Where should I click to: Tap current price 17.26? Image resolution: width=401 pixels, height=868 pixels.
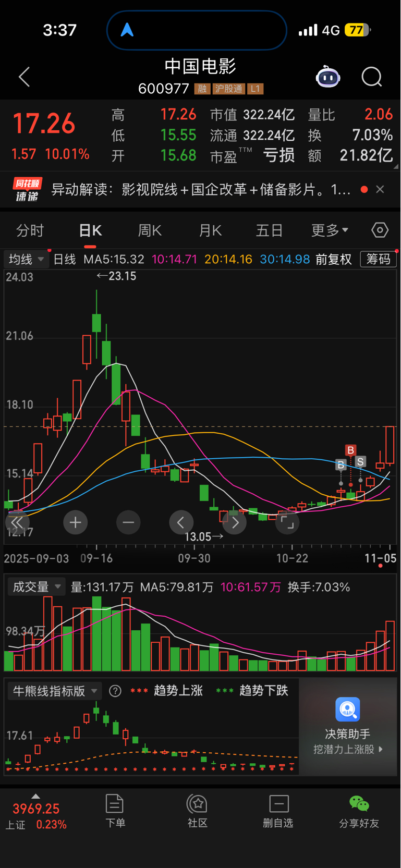tap(44, 124)
